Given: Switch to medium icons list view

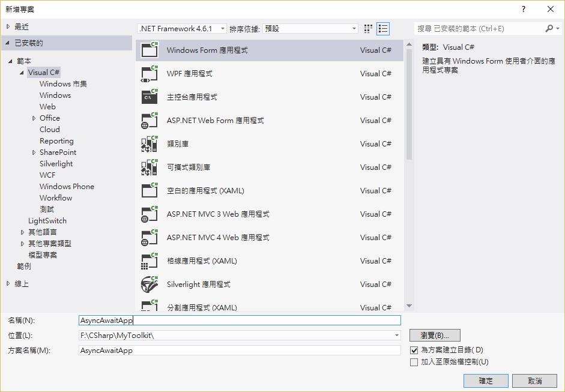Looking at the screenshot, I should [x=383, y=29].
